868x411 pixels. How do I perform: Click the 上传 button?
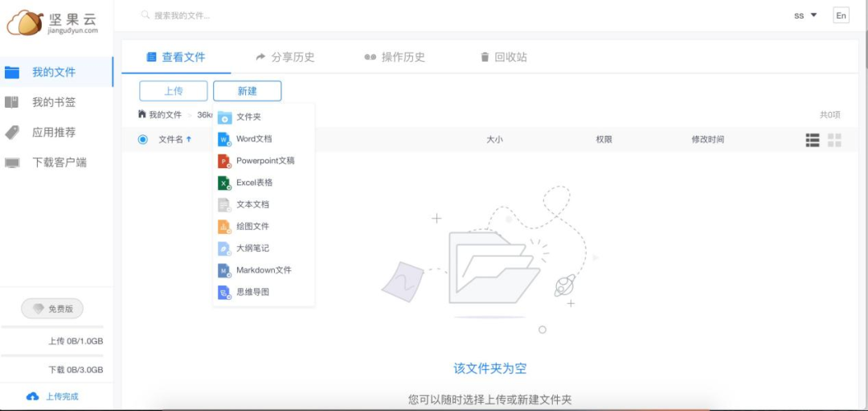click(x=174, y=91)
